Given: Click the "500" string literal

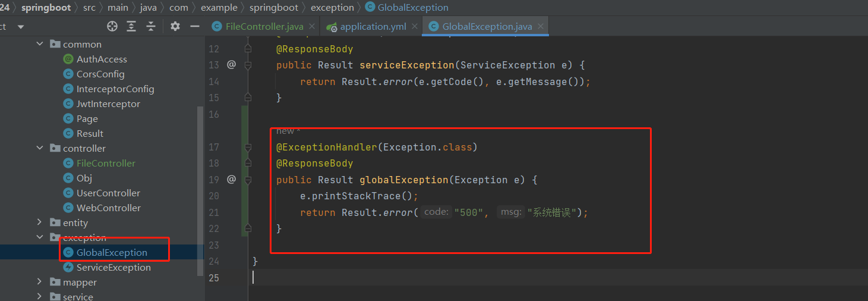Looking at the screenshot, I should tap(469, 212).
